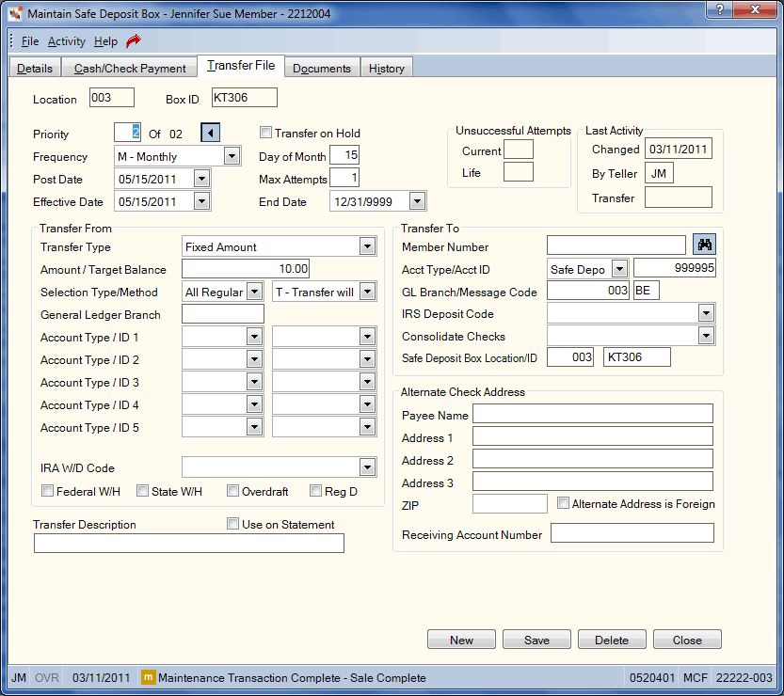Click the Acct ID field showing 999995
784x696 pixels.
675,268
